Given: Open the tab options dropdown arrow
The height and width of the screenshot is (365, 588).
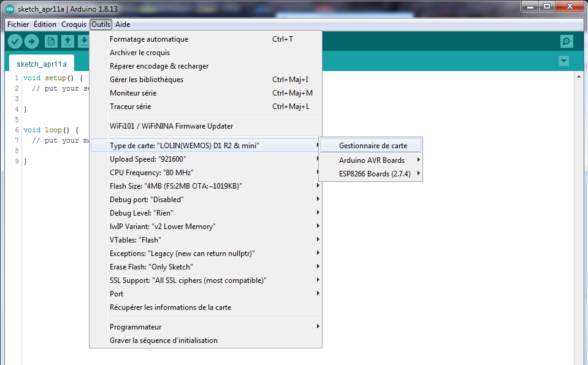Looking at the screenshot, I should (563, 61).
